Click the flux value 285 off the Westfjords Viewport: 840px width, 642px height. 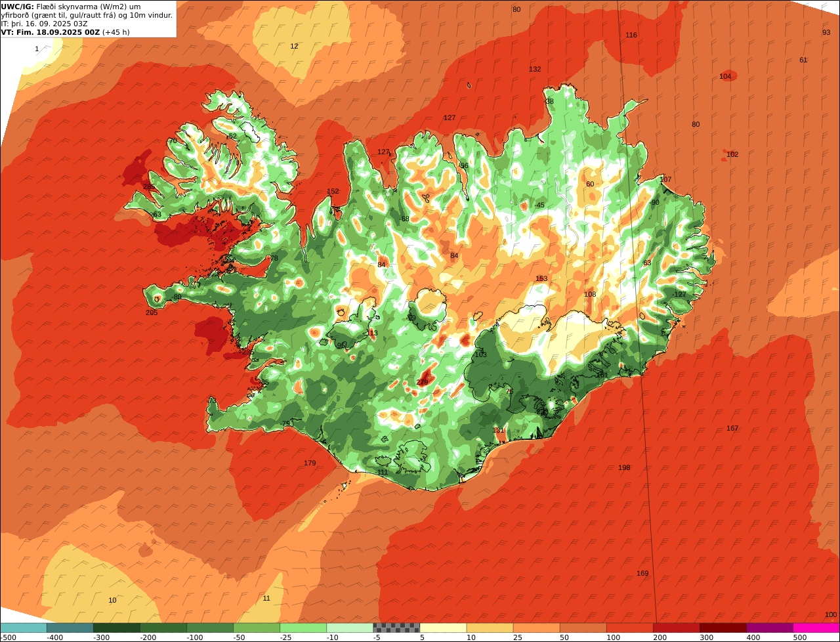[x=150, y=187]
